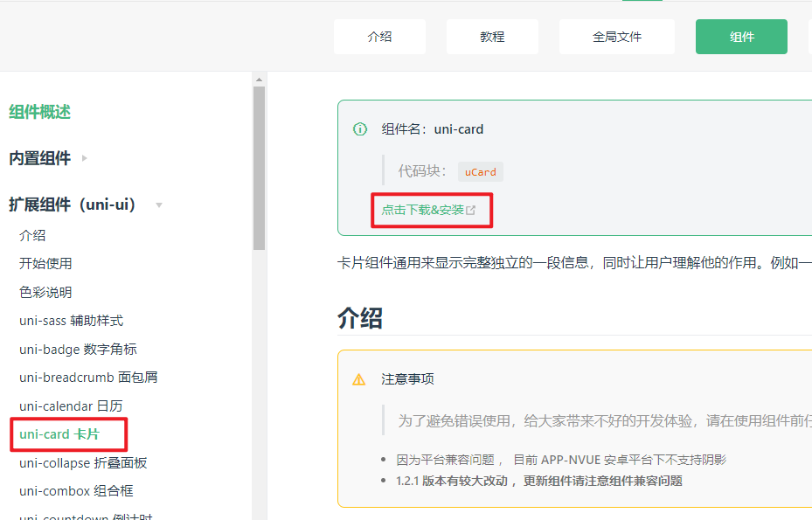Expand the 内置组件 section
Screen dimensions: 812x520
coord(83,158)
